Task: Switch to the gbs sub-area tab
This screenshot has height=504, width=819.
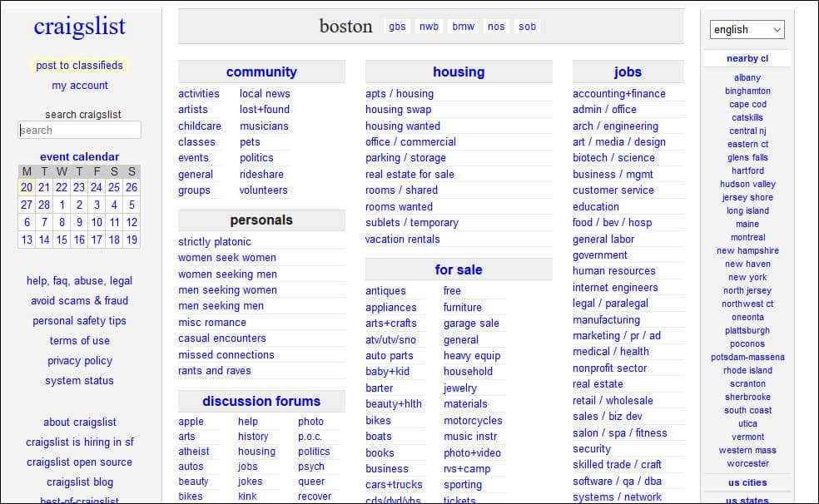Action: [397, 26]
